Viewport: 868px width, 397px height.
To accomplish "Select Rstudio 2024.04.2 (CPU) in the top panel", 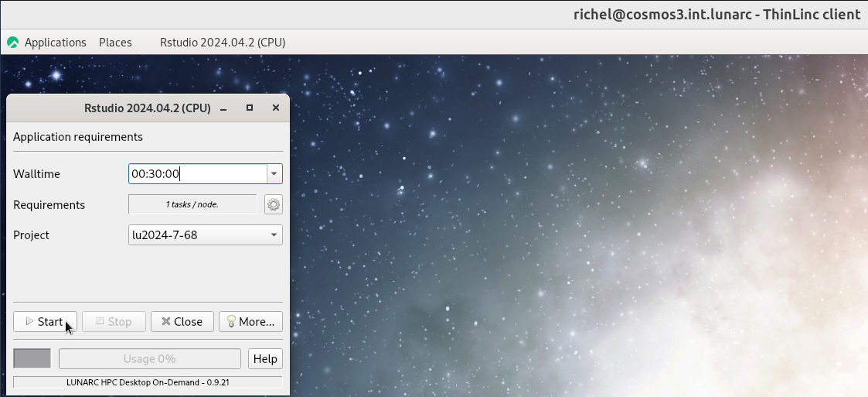I will (x=223, y=43).
